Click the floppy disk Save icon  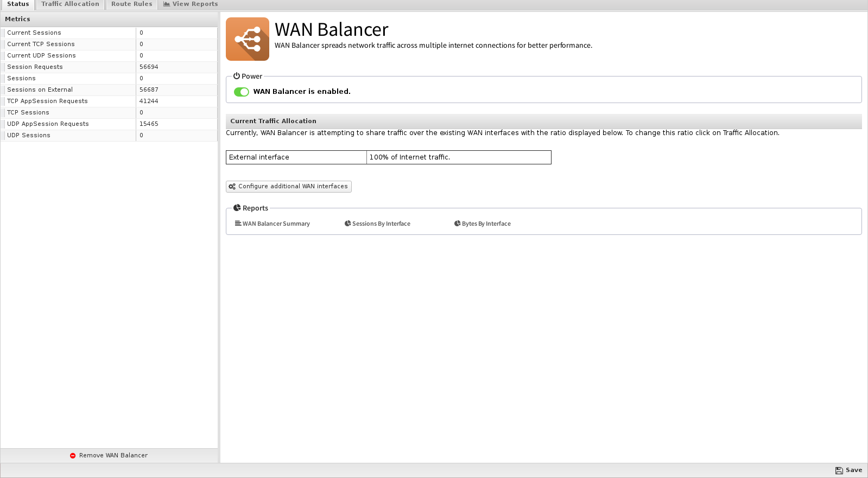coord(839,470)
